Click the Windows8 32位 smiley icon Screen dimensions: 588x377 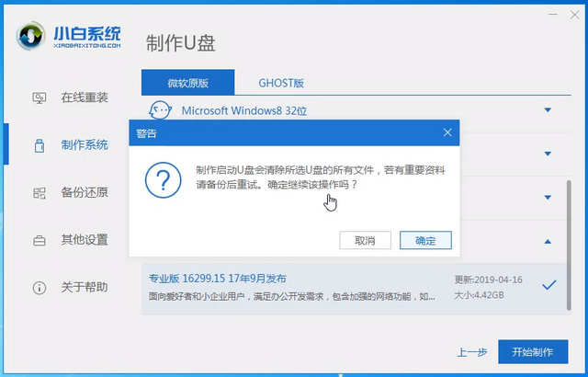[160, 110]
